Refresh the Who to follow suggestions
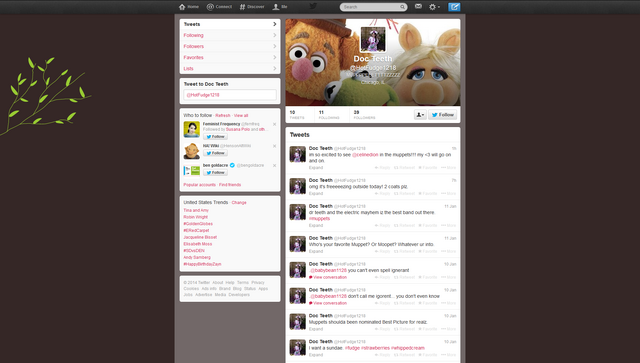 223,116
